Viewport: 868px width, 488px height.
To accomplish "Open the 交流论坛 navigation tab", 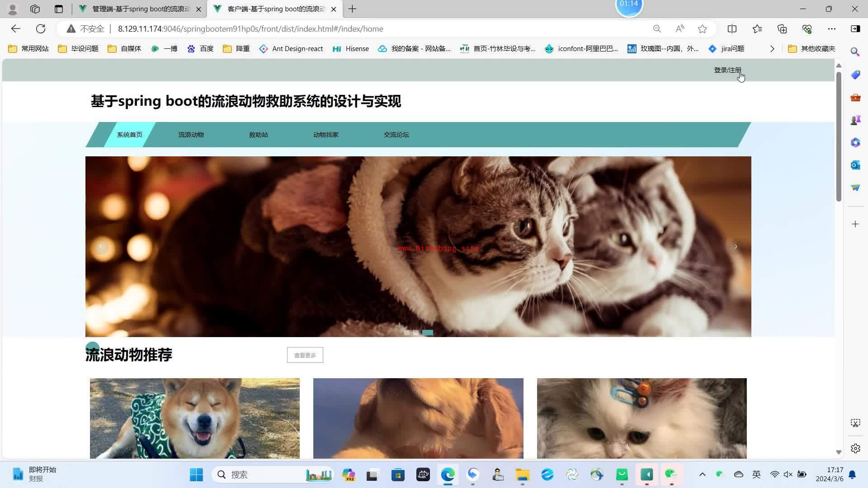I will point(396,135).
